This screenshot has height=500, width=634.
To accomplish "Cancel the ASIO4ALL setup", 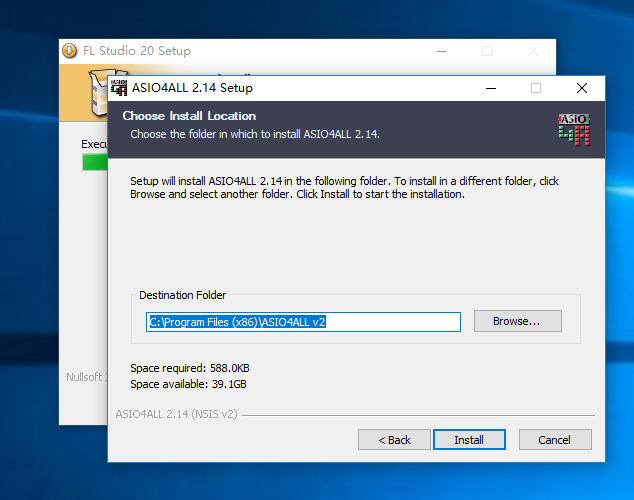I will 555,439.
